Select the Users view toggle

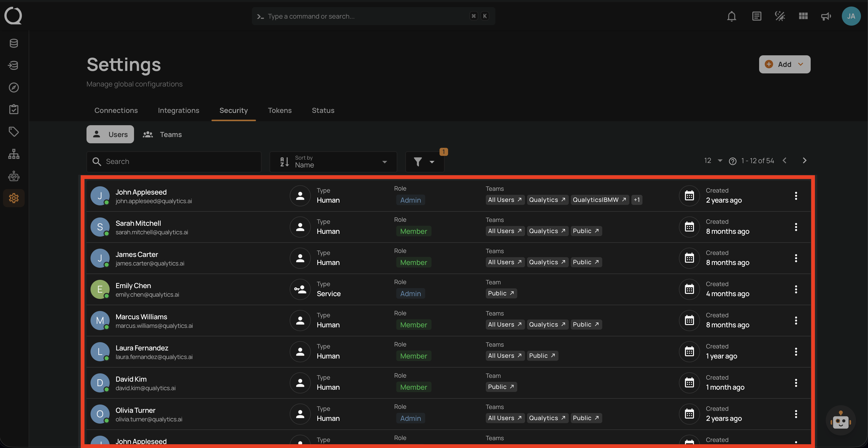[110, 134]
